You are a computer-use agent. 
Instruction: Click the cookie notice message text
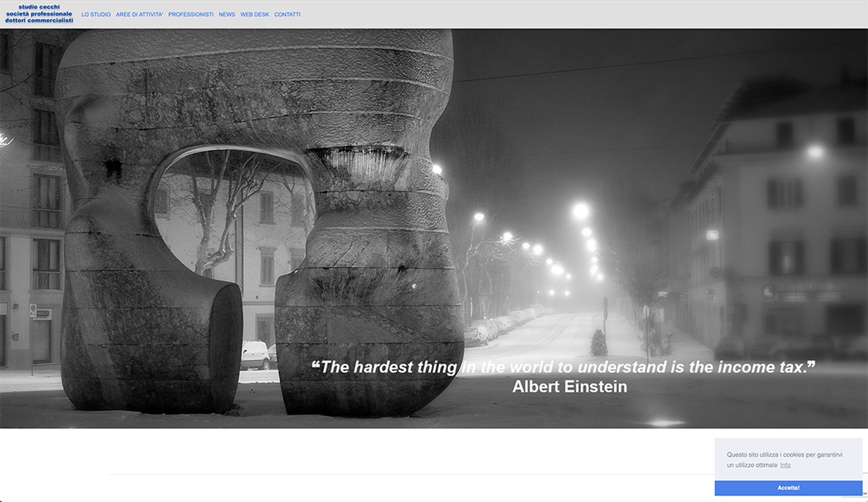coord(784,455)
